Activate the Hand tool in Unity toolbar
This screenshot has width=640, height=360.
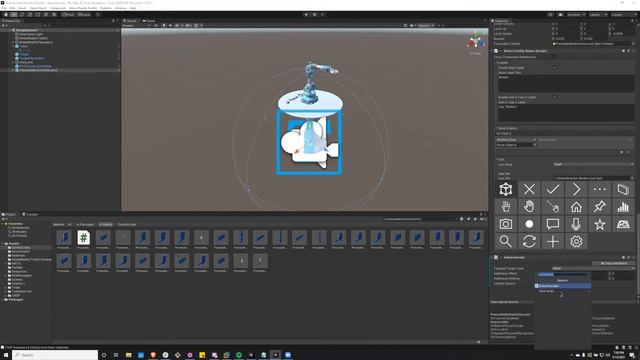coord(6,15)
